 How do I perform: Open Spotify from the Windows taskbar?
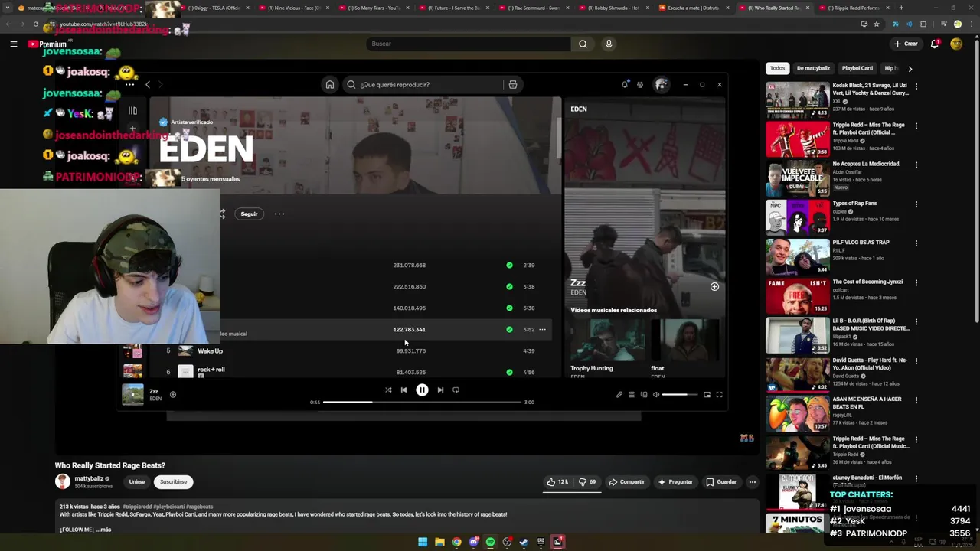click(x=490, y=542)
